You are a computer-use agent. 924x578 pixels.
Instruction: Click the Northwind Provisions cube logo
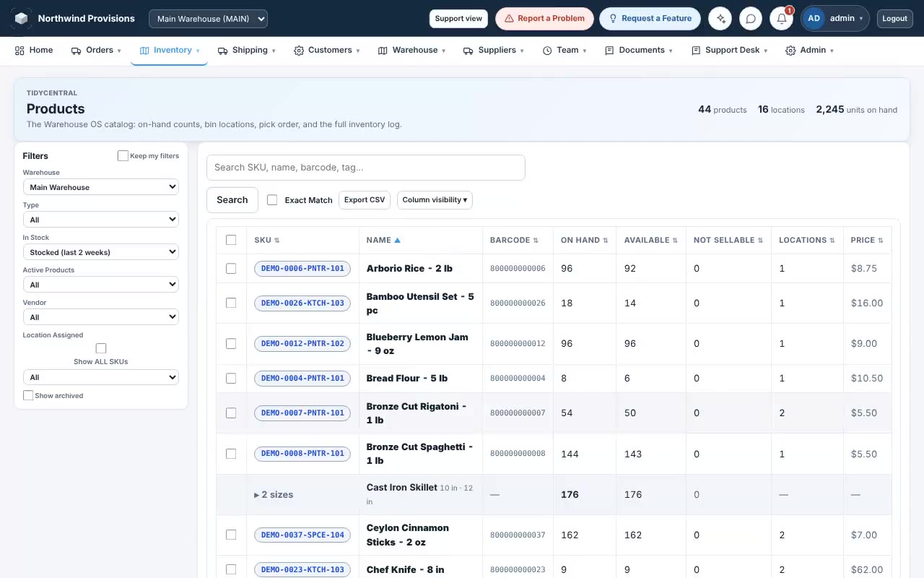pos(22,19)
